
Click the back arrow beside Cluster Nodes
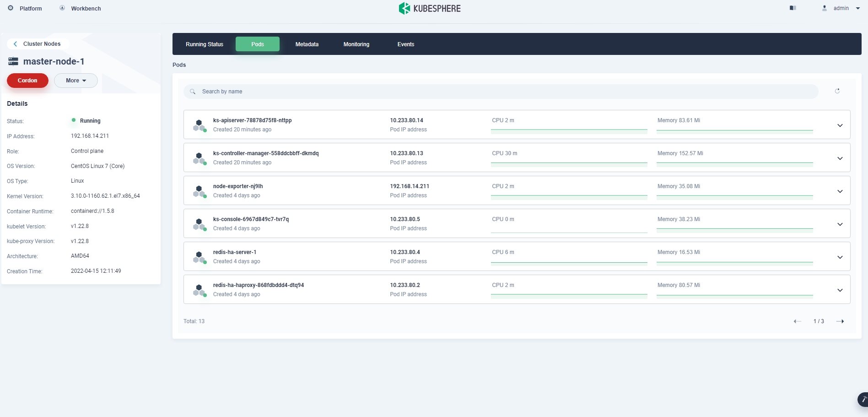coord(16,44)
